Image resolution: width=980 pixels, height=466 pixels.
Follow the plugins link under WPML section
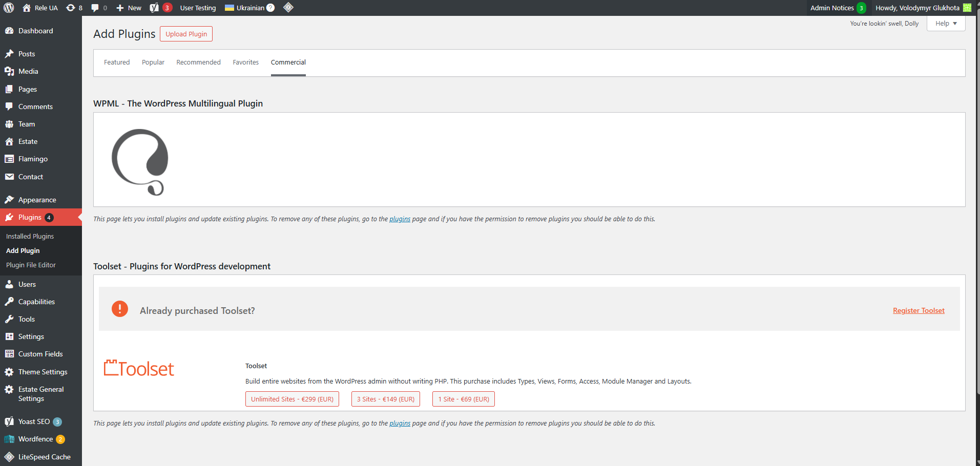(400, 219)
